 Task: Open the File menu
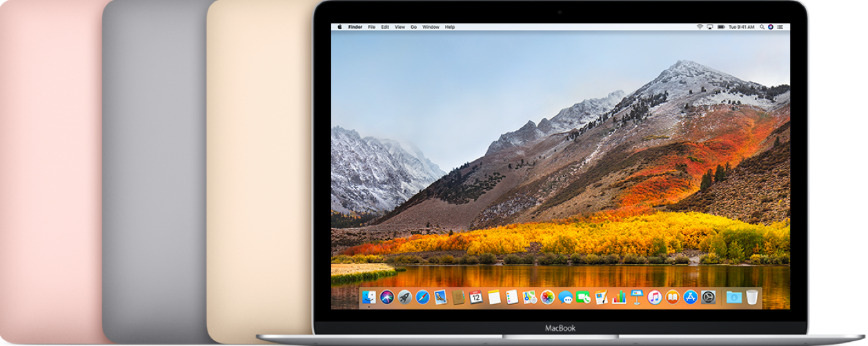pyautogui.click(x=371, y=27)
